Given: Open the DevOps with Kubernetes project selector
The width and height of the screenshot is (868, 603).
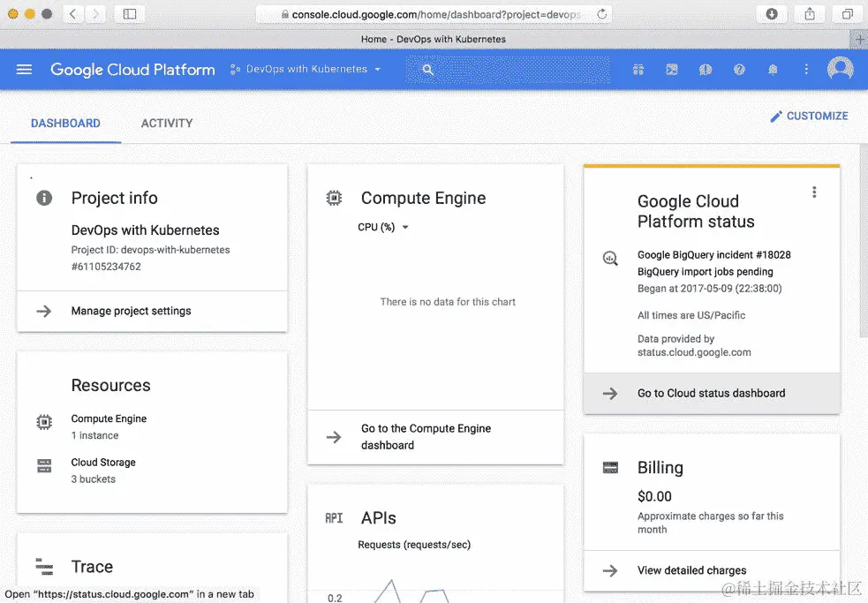Looking at the screenshot, I should [x=306, y=69].
